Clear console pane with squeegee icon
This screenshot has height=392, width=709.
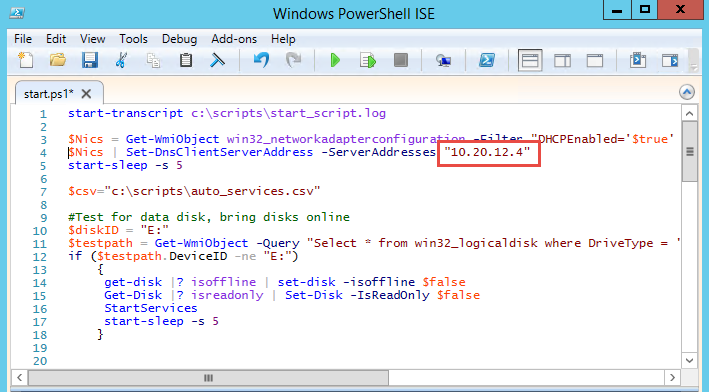pos(217,60)
